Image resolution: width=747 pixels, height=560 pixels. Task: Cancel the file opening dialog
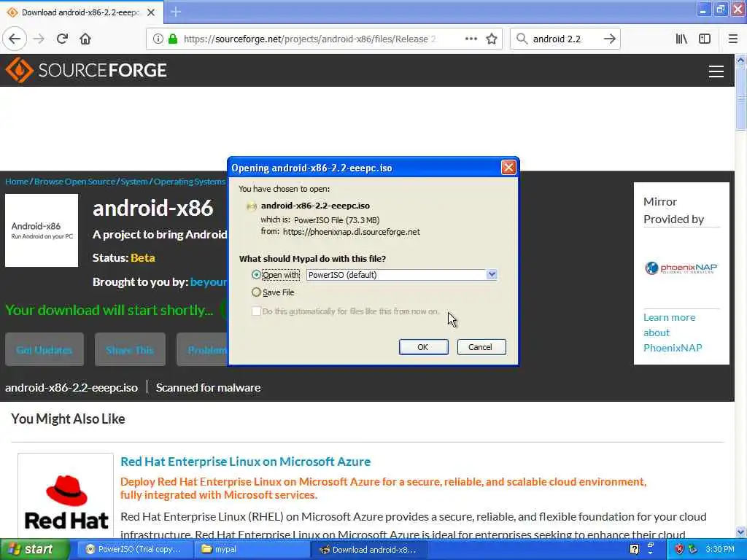click(x=481, y=347)
